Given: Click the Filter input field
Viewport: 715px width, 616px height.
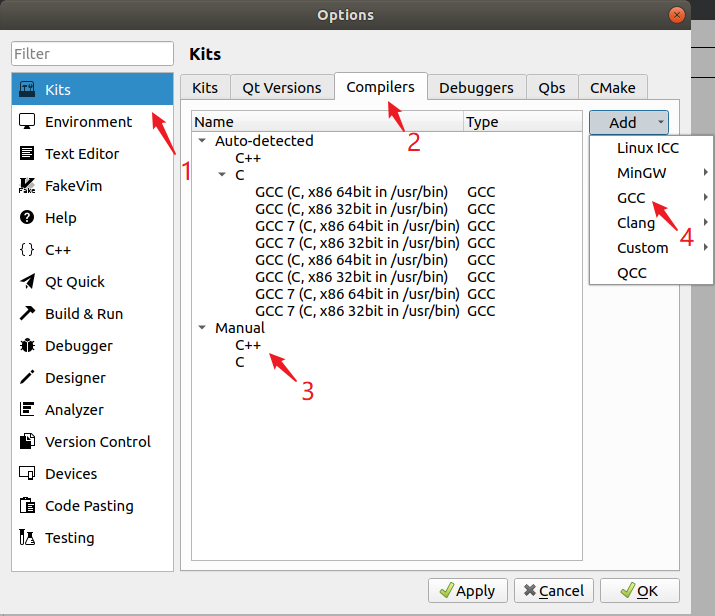Looking at the screenshot, I should pyautogui.click(x=92, y=54).
